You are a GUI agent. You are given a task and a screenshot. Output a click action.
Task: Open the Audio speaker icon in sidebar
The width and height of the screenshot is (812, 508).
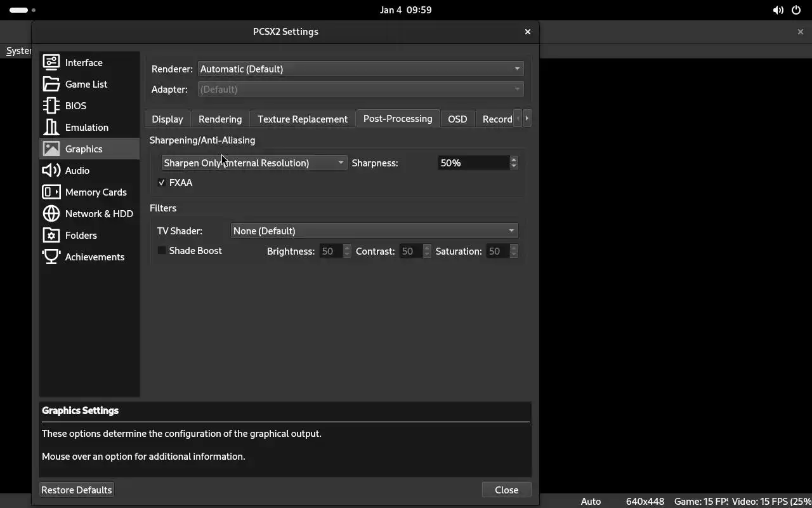(51, 170)
